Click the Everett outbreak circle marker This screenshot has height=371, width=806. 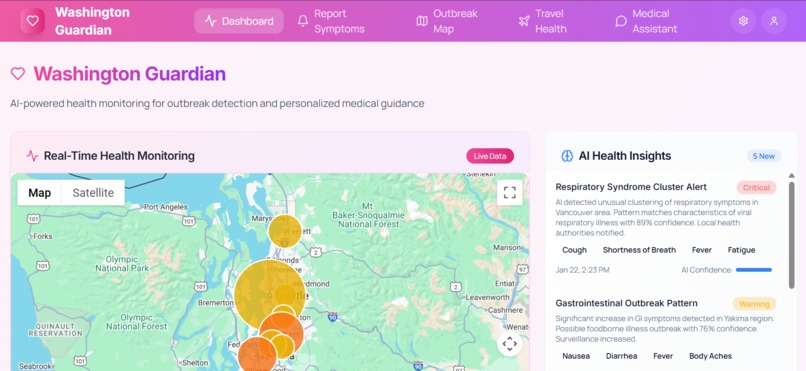coord(285,231)
